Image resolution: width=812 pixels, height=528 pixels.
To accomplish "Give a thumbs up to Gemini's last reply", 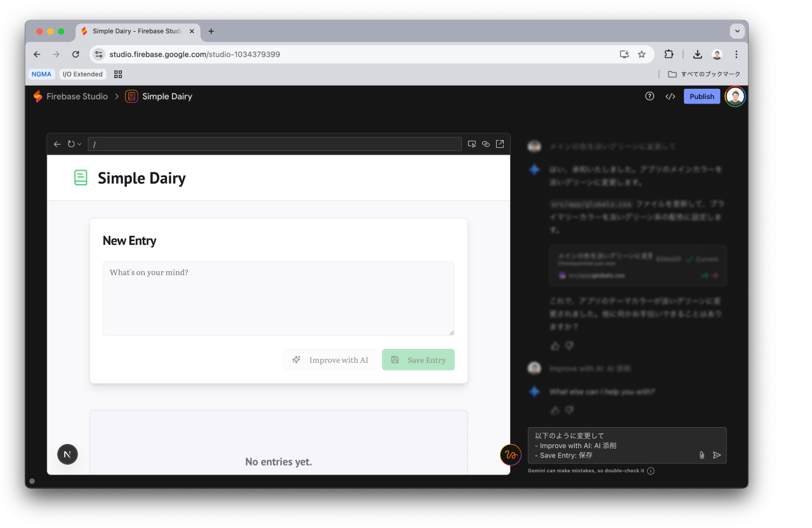I will 555,410.
